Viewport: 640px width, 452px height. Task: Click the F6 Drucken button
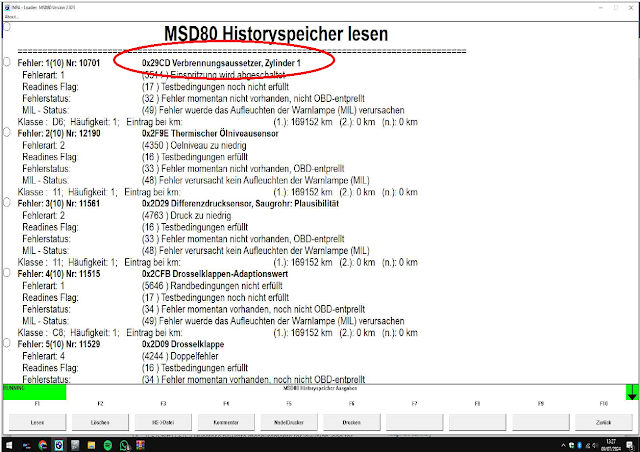tap(352, 422)
